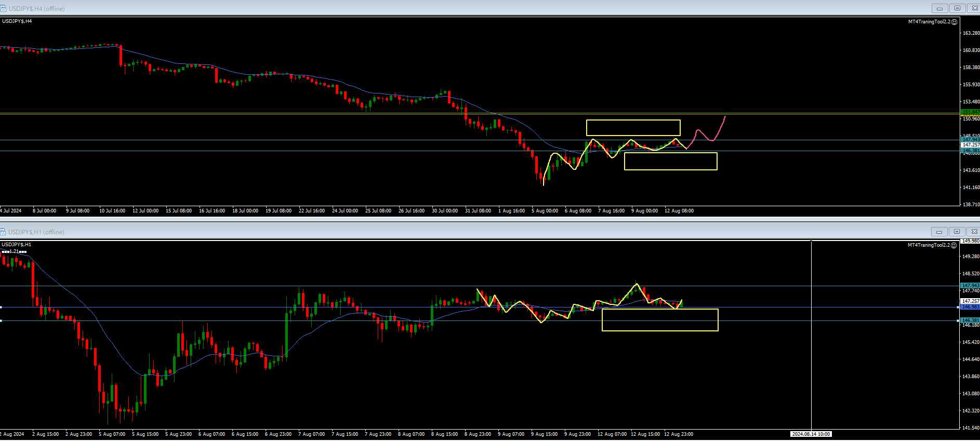980x441 pixels.
Task: Click the H4 chart window's title bar icon
Action: (4, 8)
